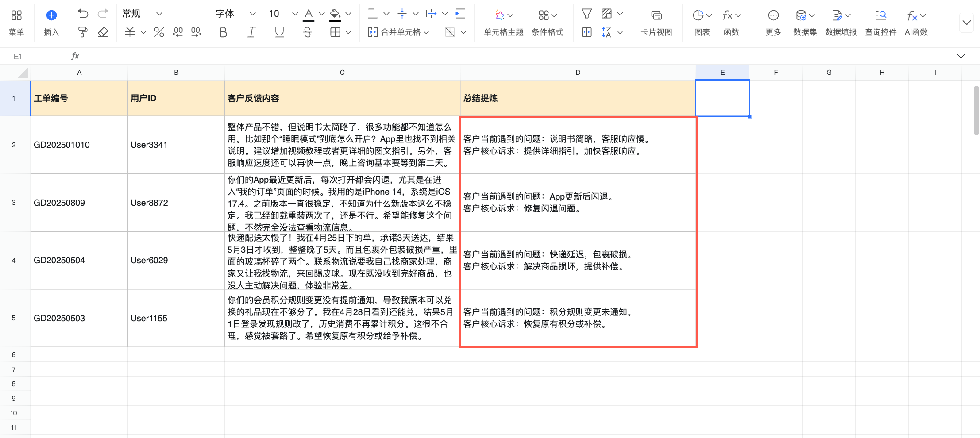Screen dimensions: 980x438
Task: Select cell containing User8872
Action: [x=176, y=203]
